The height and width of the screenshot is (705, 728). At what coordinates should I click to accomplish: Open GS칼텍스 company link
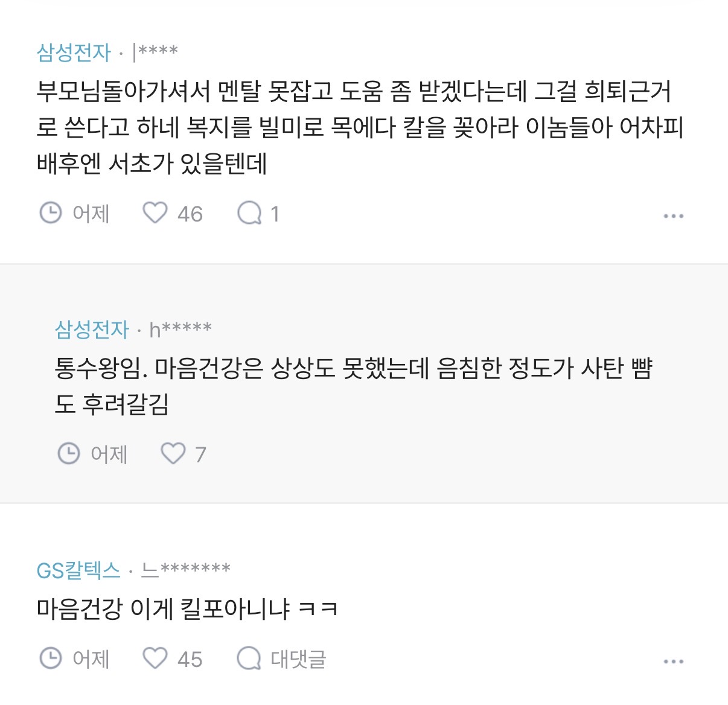point(78,570)
